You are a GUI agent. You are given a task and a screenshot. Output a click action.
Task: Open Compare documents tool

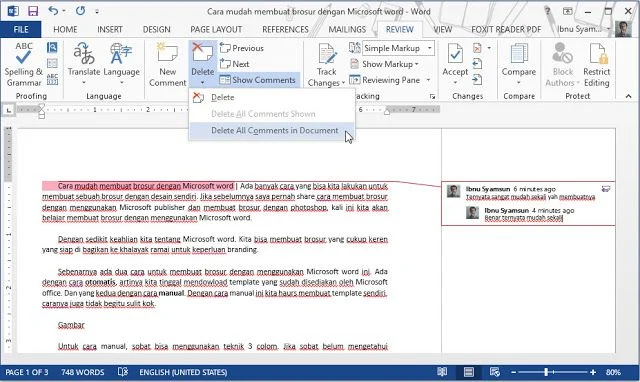pos(519,64)
